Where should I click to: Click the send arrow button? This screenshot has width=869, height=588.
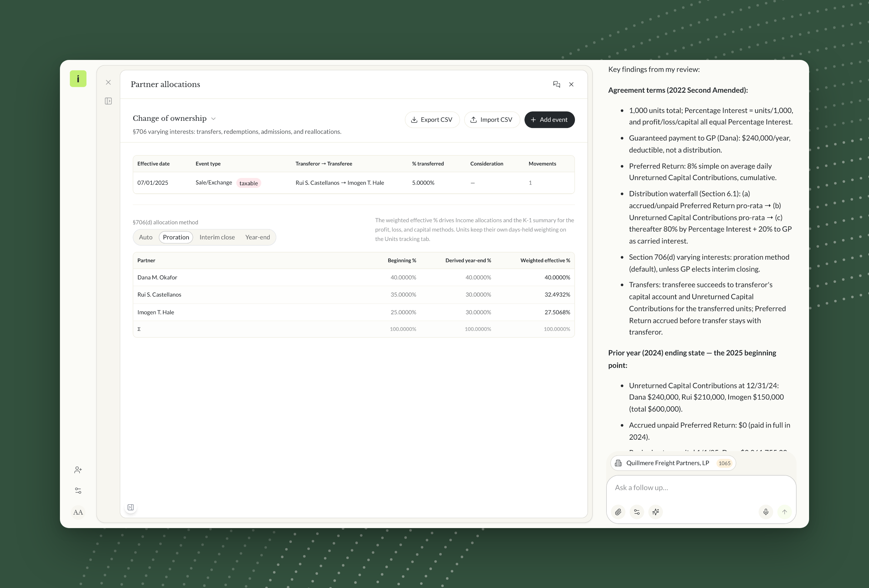click(784, 512)
